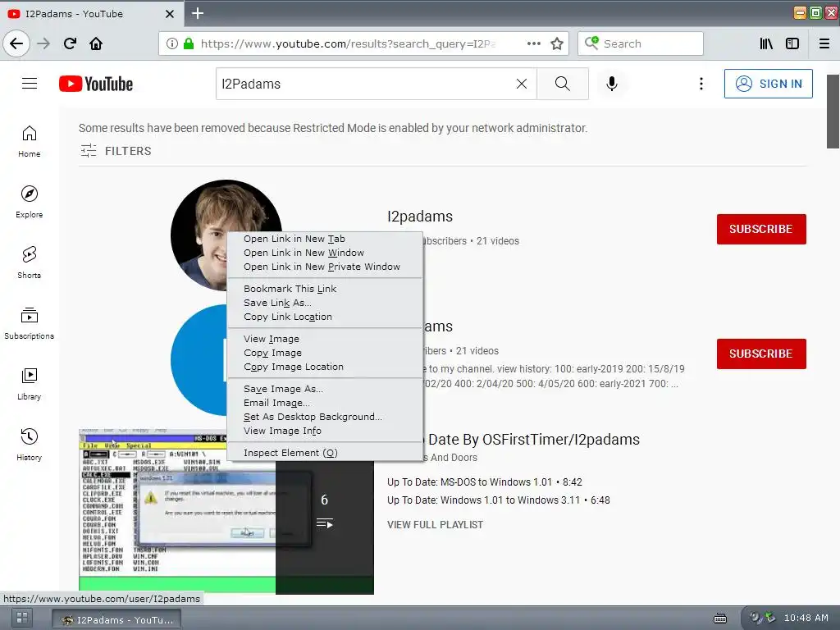Click the browser Forward arrow button
The height and width of the screenshot is (630, 840).
coord(44,43)
